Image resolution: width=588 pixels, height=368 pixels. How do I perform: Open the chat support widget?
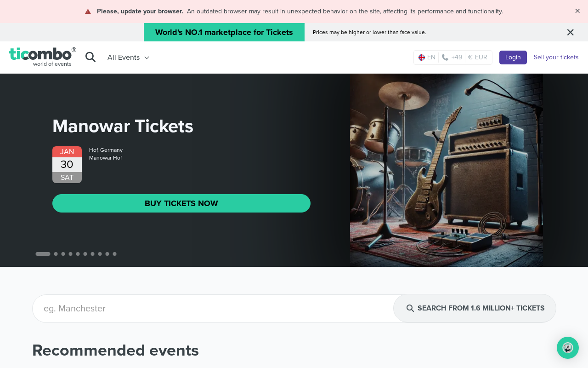pos(567,348)
